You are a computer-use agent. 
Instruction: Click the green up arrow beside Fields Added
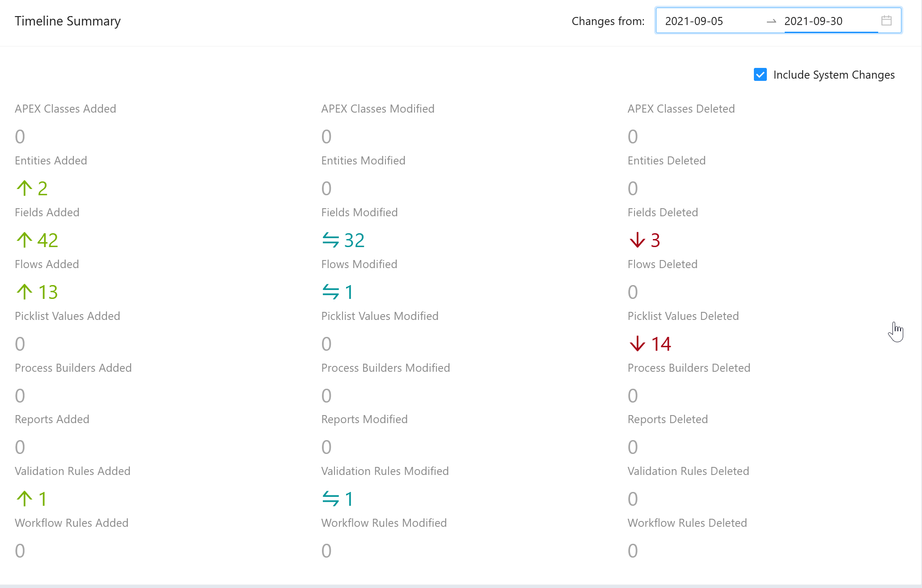24,240
